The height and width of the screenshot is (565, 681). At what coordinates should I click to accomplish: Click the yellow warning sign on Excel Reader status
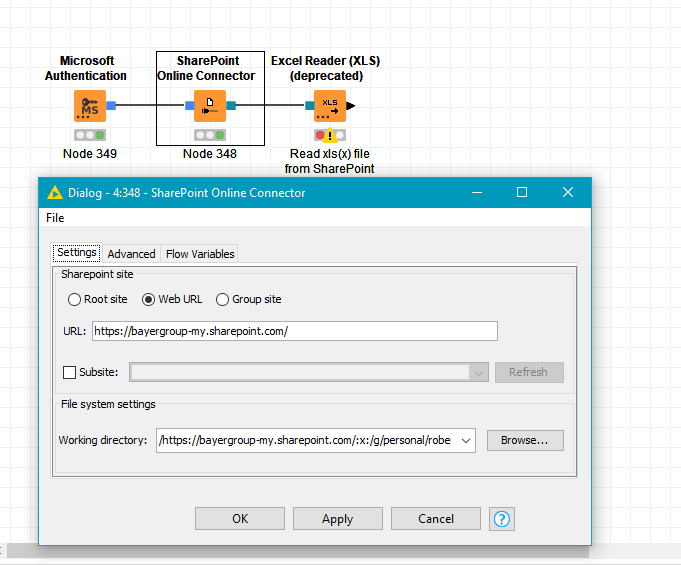click(x=330, y=135)
